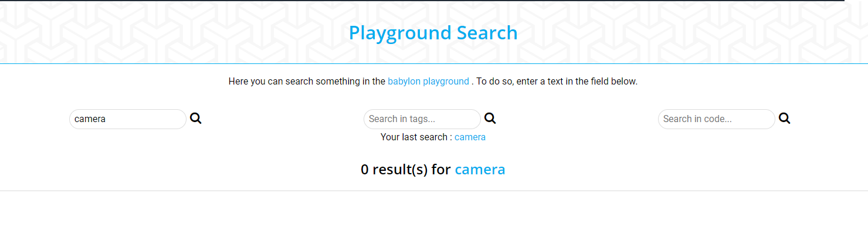
Task: Click the 'Search in tags...' placeholder text
Action: pos(402,119)
